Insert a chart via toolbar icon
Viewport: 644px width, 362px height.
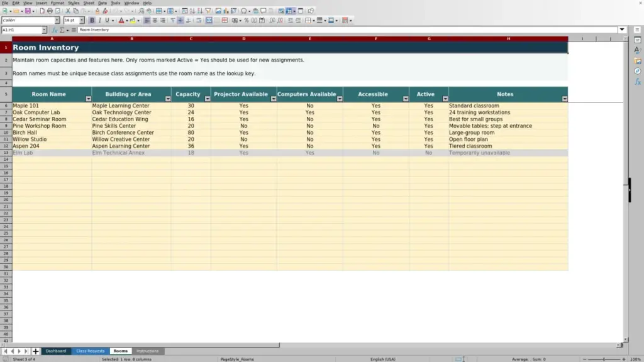[x=226, y=11]
